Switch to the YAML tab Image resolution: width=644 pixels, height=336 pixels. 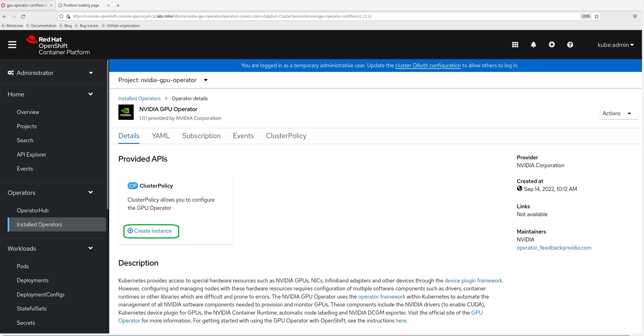pyautogui.click(x=161, y=136)
